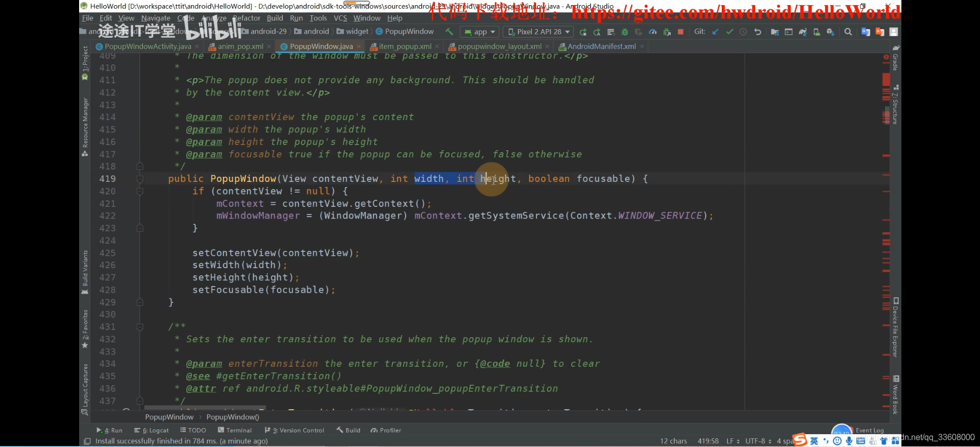Toggle the 7: Structure tool window
Screen dimensions: 980x447
pos(895,104)
